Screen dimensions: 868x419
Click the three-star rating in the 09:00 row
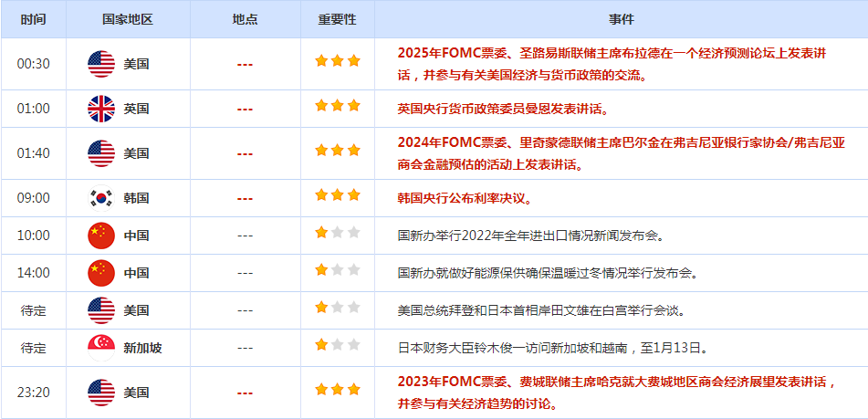[x=338, y=196]
